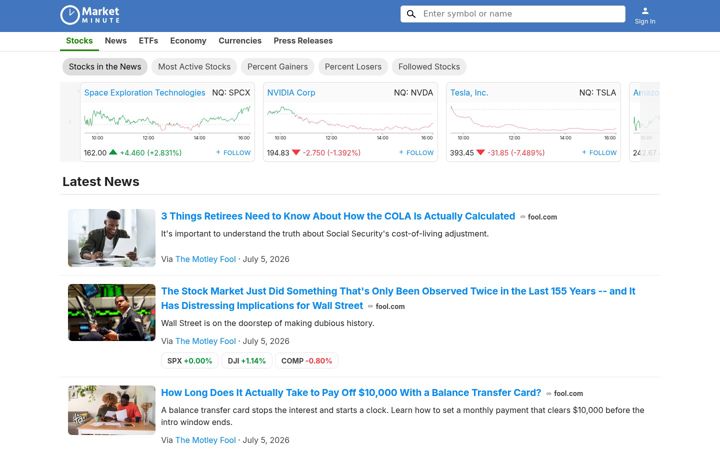Click the NQ: TSLA ticker label
The height and width of the screenshot is (450, 720).
coord(597,93)
